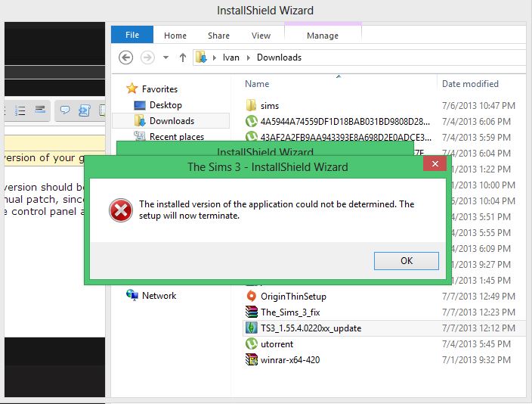Select the 43AF2A2FB9AA943393E8A698D2E0ADCE3 torrent file
The image size is (532, 404).
click(346, 137)
